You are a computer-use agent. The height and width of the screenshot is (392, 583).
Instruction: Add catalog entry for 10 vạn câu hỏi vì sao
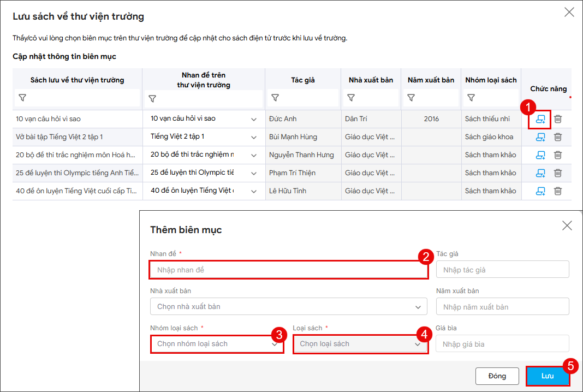tap(540, 119)
